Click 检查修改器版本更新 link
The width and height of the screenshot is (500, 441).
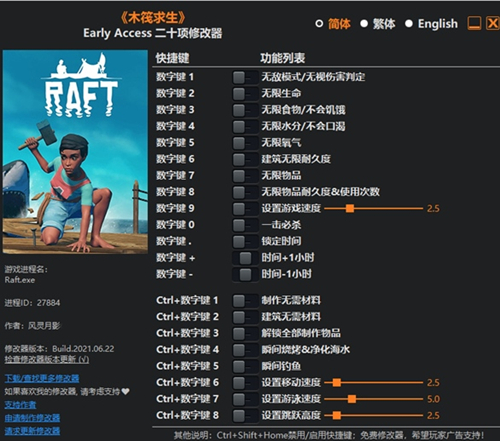[x=47, y=359]
